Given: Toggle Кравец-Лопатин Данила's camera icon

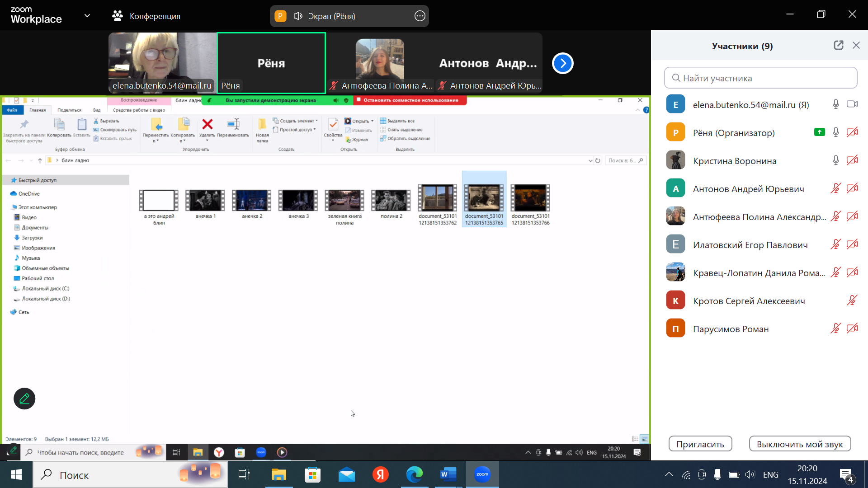Looking at the screenshot, I should coord(852,272).
